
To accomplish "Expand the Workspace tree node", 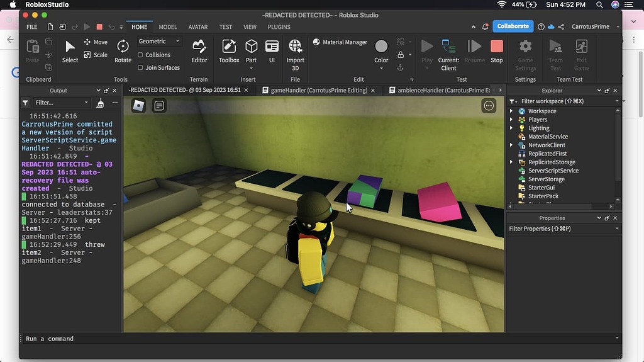I will (x=512, y=111).
